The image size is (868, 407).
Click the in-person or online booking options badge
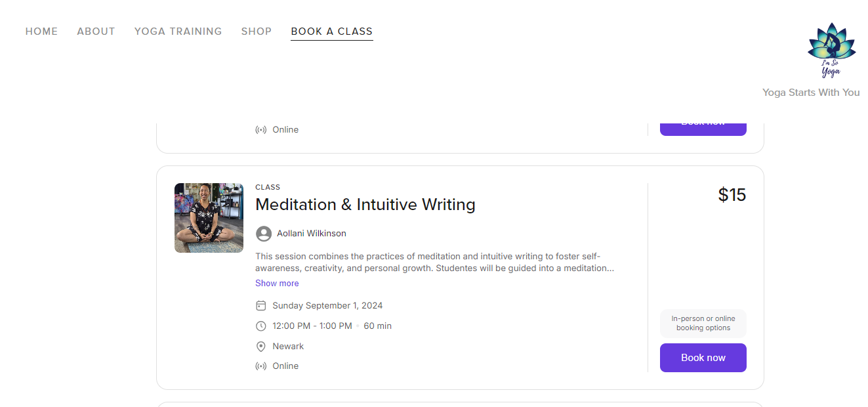(703, 324)
